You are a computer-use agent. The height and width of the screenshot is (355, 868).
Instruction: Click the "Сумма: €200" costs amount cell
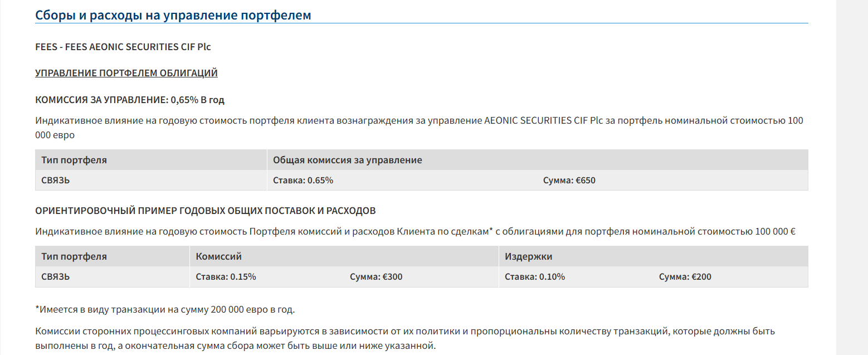[685, 277]
